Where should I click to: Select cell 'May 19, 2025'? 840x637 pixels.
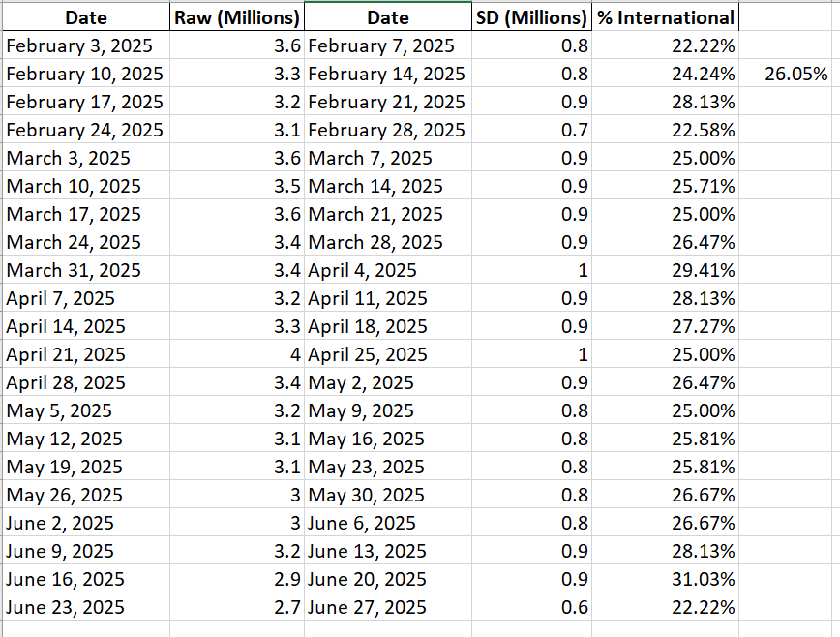[86, 466]
